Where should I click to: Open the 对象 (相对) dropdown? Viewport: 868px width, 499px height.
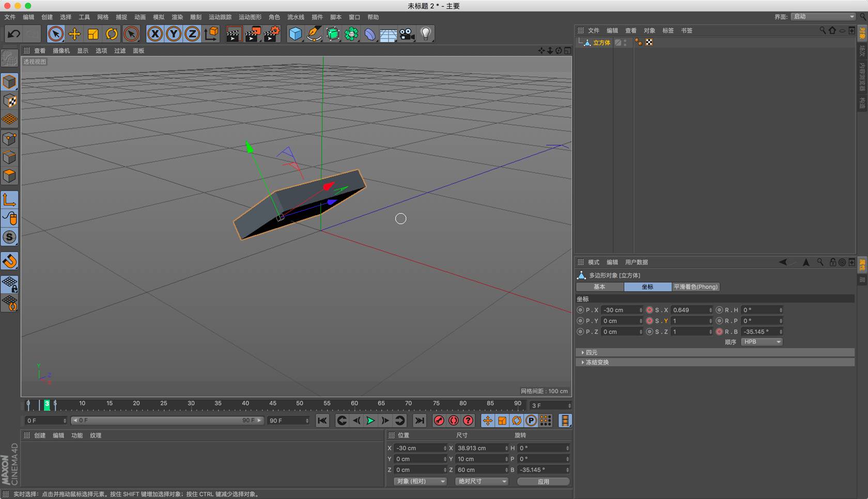coord(420,481)
